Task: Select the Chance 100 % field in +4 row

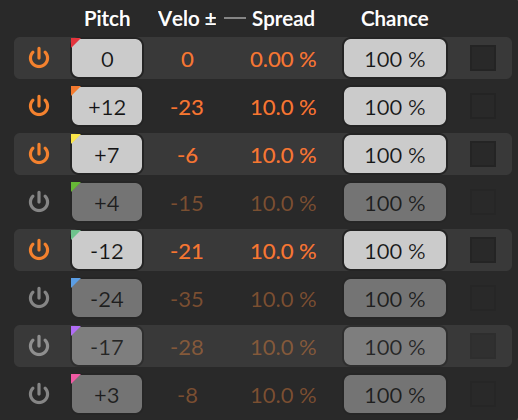Action: coord(395,202)
